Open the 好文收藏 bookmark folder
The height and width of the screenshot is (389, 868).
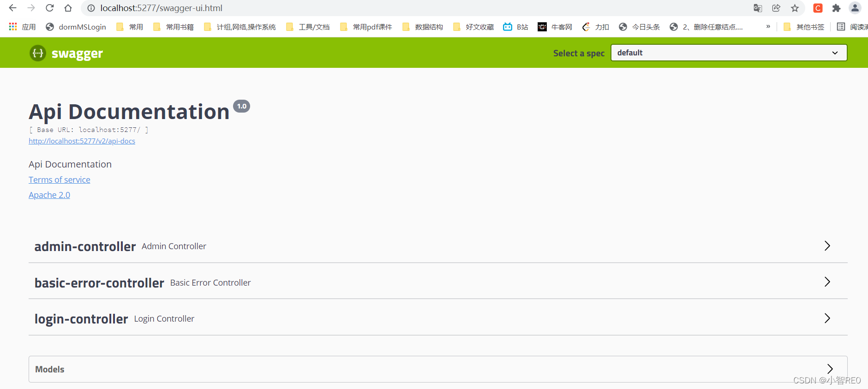coord(473,27)
